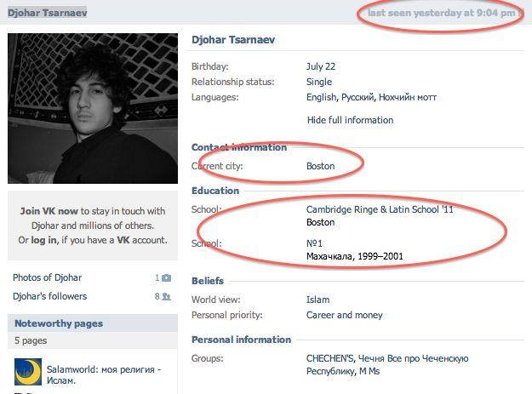The image size is (532, 394).
Task: Click the Boston current city link
Action: 320,166
